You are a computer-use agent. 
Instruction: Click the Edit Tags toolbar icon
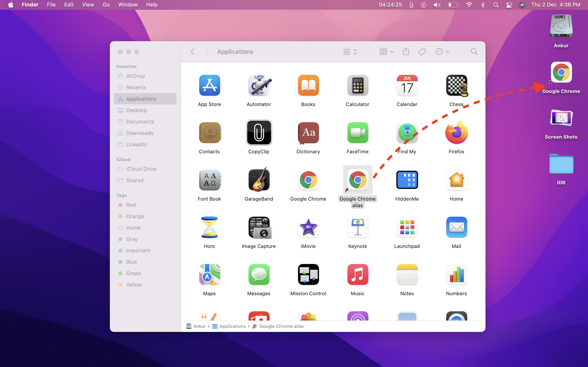click(x=422, y=51)
